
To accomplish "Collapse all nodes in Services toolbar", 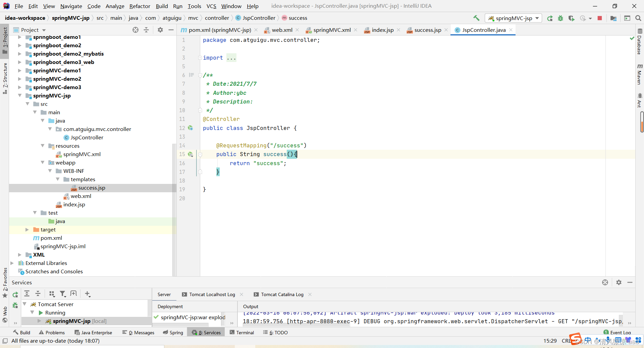I will tap(38, 294).
